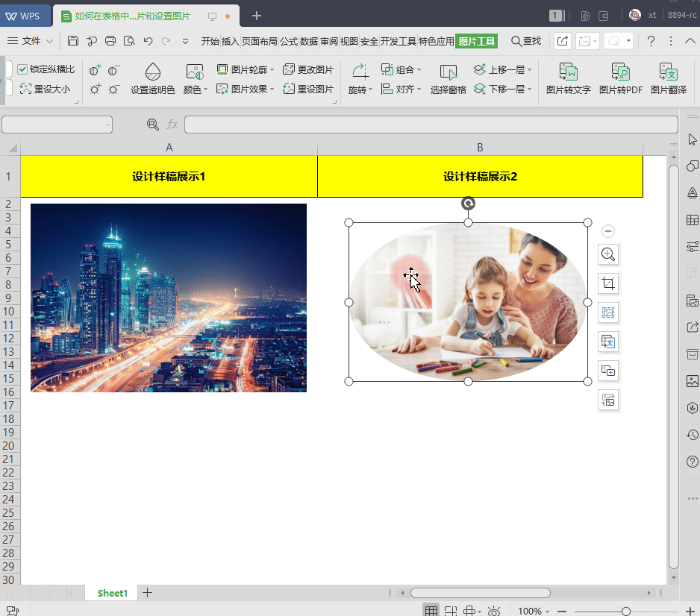Click the zoom slider handle in status bar

626,611
